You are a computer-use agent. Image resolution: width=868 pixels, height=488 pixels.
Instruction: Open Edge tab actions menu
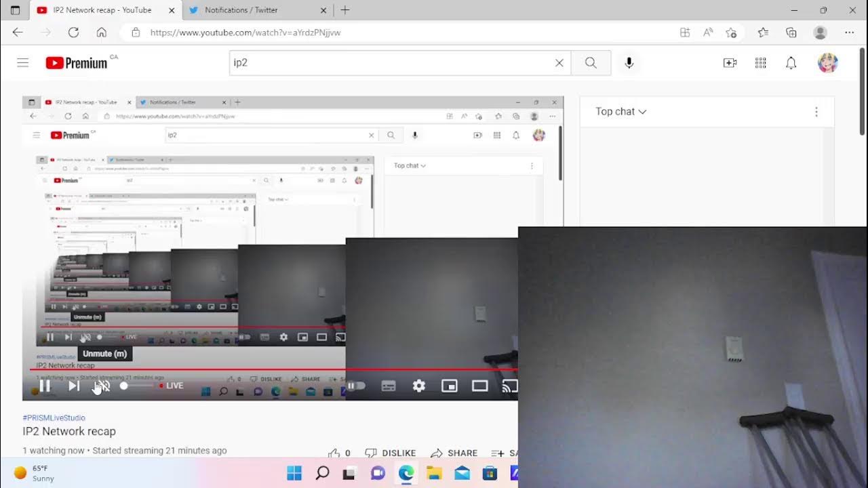point(15,10)
